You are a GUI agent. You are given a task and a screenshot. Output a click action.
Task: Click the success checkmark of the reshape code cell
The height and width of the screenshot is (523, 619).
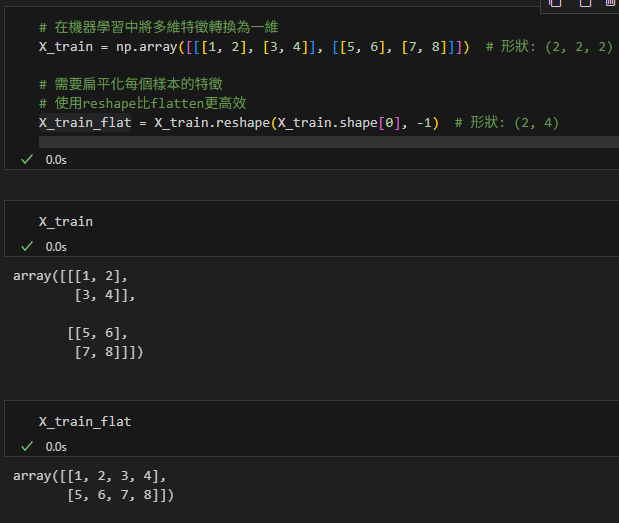click(27, 159)
